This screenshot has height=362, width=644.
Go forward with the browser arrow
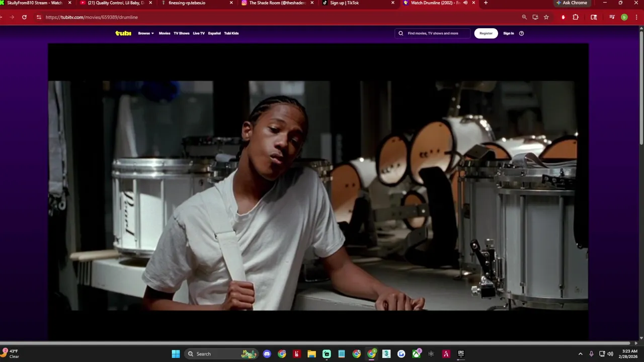pyautogui.click(x=12, y=17)
